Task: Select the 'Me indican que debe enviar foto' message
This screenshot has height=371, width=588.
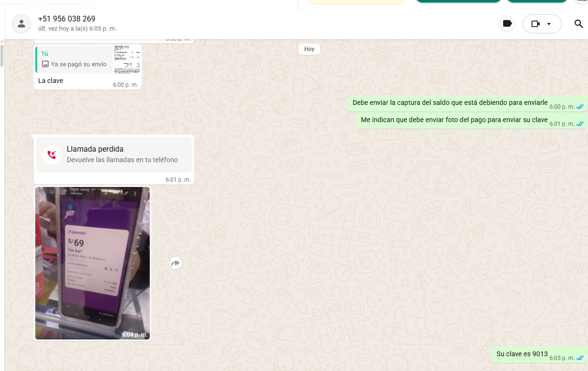Action: coord(454,120)
